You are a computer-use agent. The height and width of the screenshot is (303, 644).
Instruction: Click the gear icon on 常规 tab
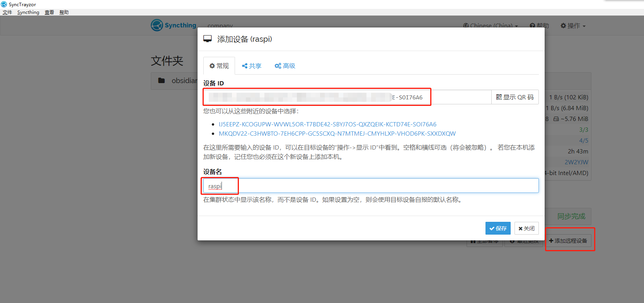coord(212,66)
